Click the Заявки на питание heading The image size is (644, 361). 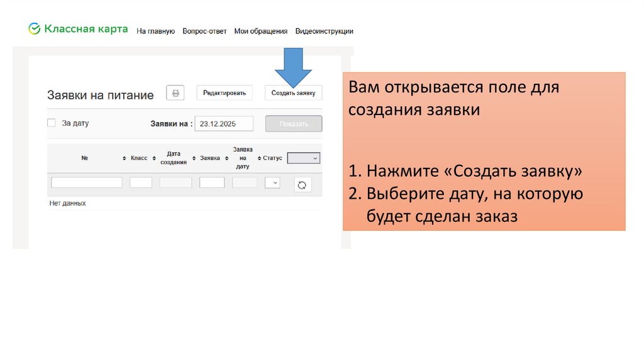(101, 95)
